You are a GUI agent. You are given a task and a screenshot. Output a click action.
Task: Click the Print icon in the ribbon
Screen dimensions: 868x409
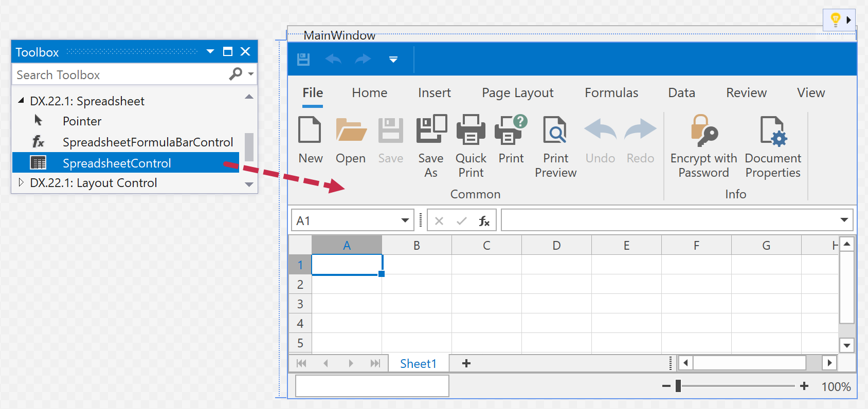click(511, 129)
